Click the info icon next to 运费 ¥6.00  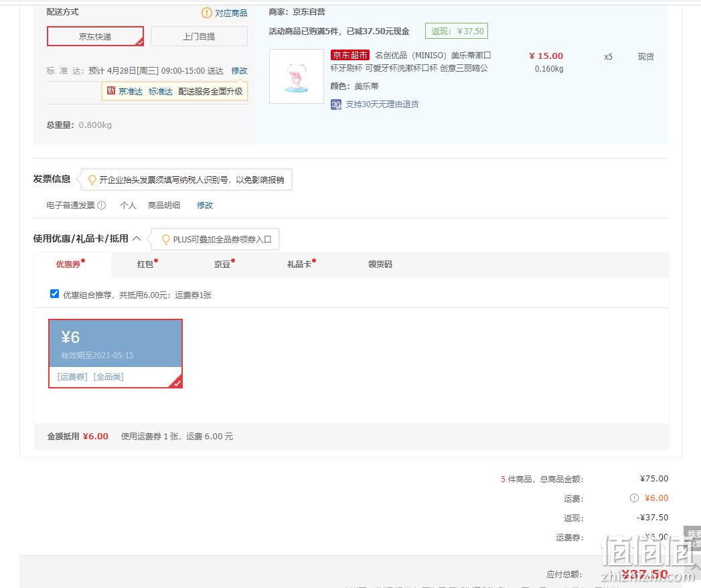point(634,498)
